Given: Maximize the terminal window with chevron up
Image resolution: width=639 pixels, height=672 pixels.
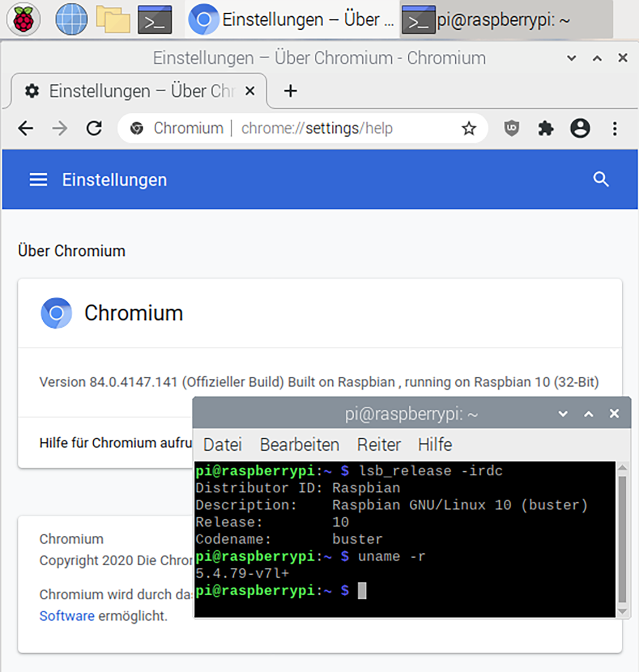Looking at the screenshot, I should coord(588,414).
